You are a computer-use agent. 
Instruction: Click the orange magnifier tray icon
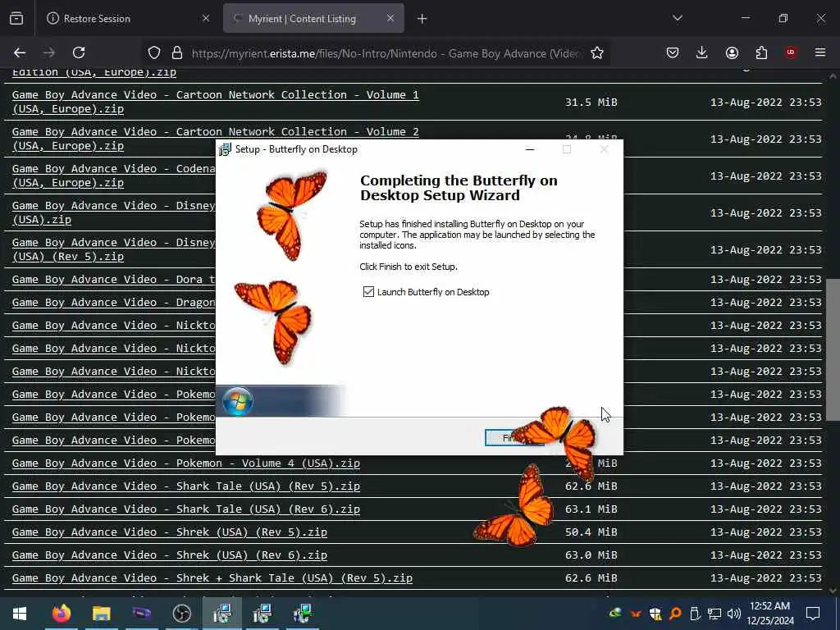(675, 614)
